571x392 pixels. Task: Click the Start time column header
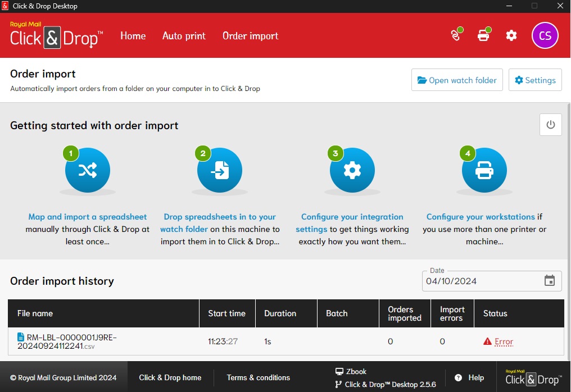pos(226,313)
